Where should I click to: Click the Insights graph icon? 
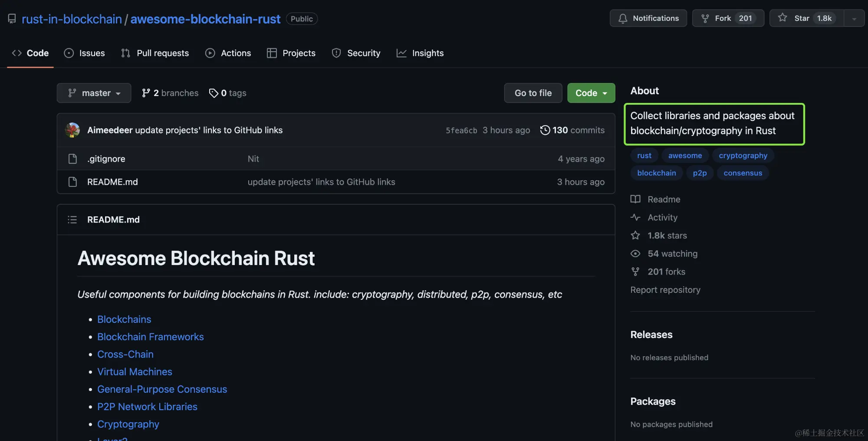(401, 53)
